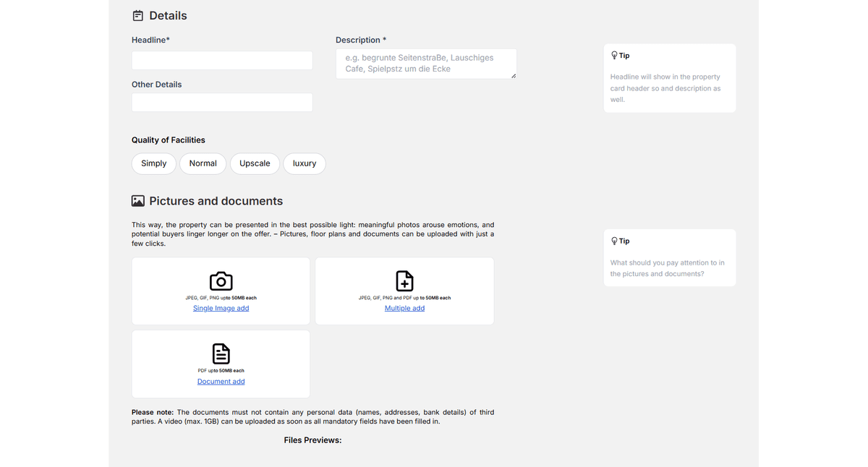Click the picture icon beside Pictures and documents
868x467 pixels.
(137, 201)
